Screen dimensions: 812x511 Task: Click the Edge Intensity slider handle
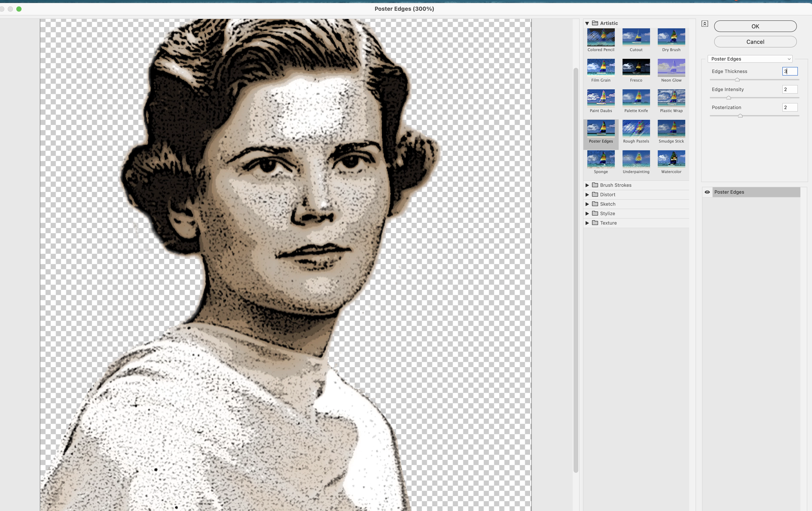click(x=728, y=98)
